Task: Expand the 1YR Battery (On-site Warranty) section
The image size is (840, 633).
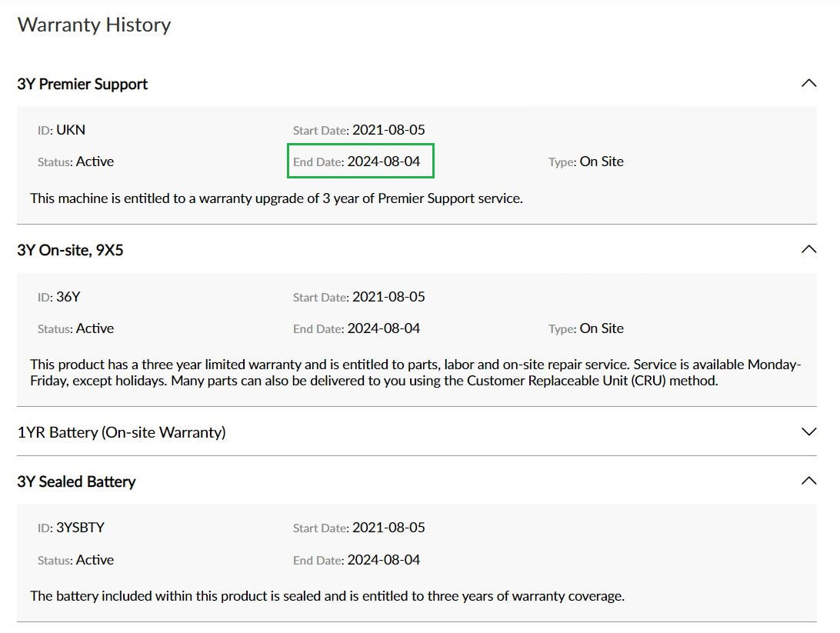Action: click(x=808, y=431)
